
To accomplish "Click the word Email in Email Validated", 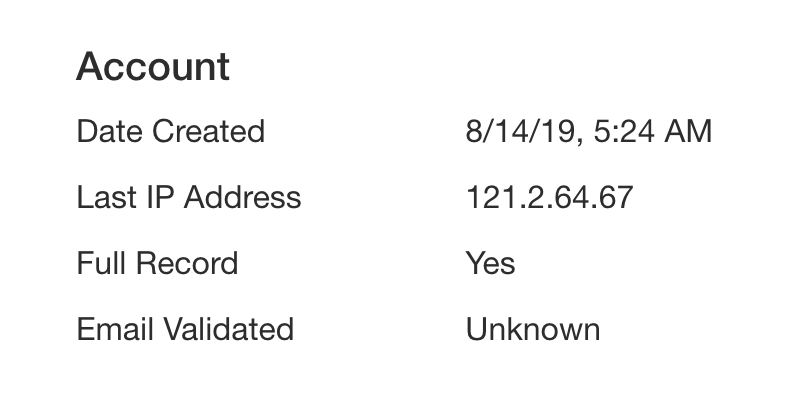I will tap(115, 329).
